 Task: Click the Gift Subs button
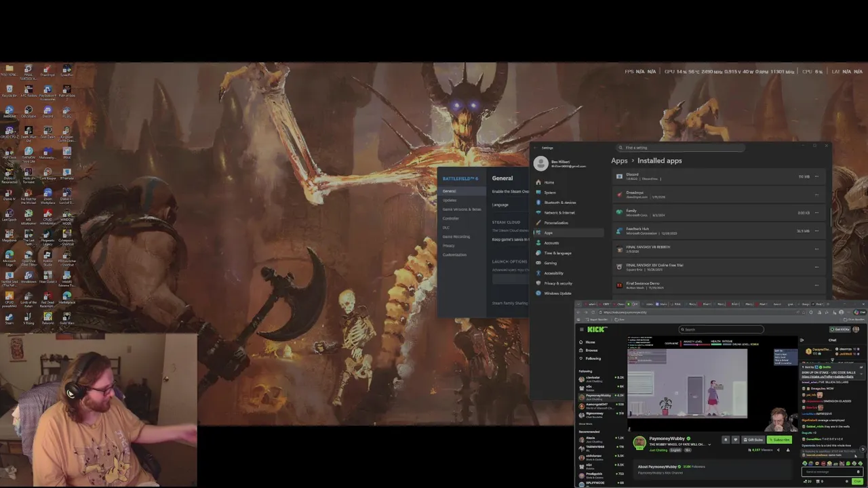[753, 440]
